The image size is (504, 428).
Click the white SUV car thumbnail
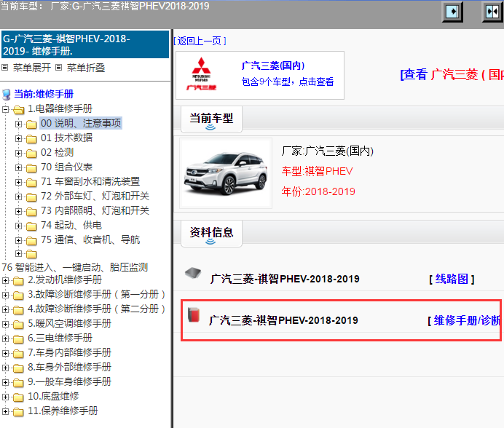pos(226,173)
